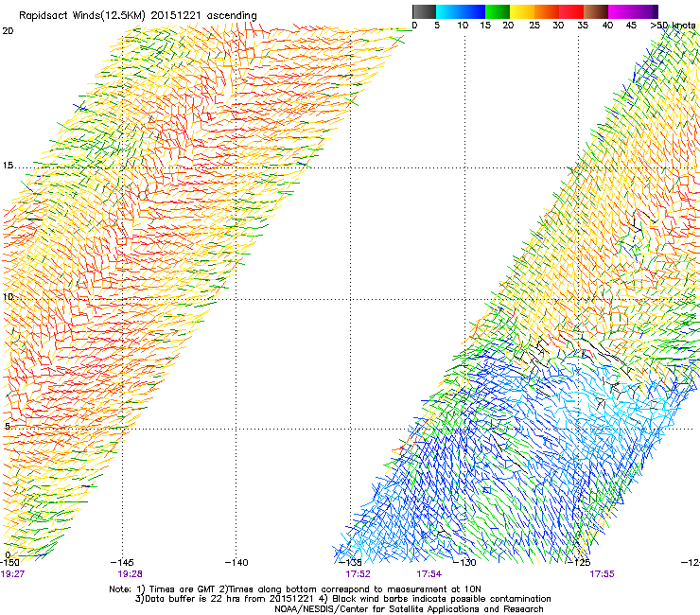
Task: Click the longitude label '-130'
Action: click(464, 562)
